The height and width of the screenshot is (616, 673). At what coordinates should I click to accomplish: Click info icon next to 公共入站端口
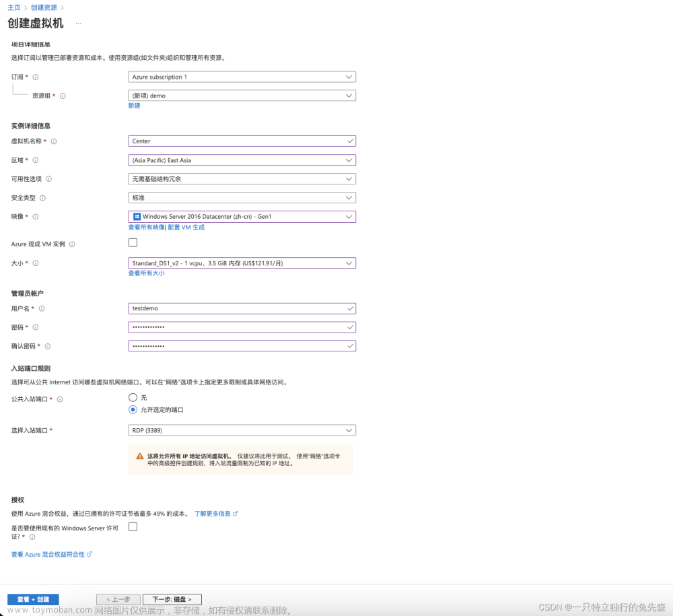point(60,399)
